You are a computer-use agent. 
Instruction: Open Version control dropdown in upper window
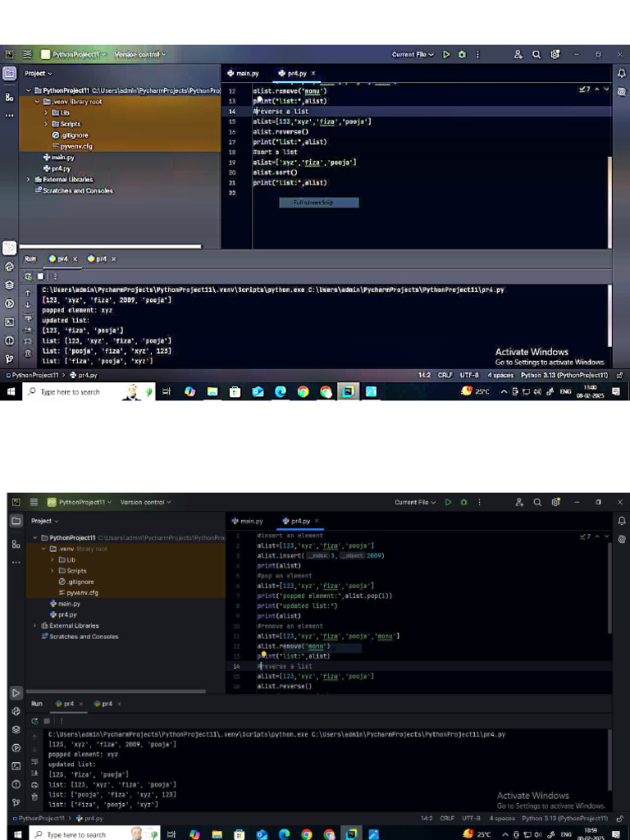click(x=139, y=55)
